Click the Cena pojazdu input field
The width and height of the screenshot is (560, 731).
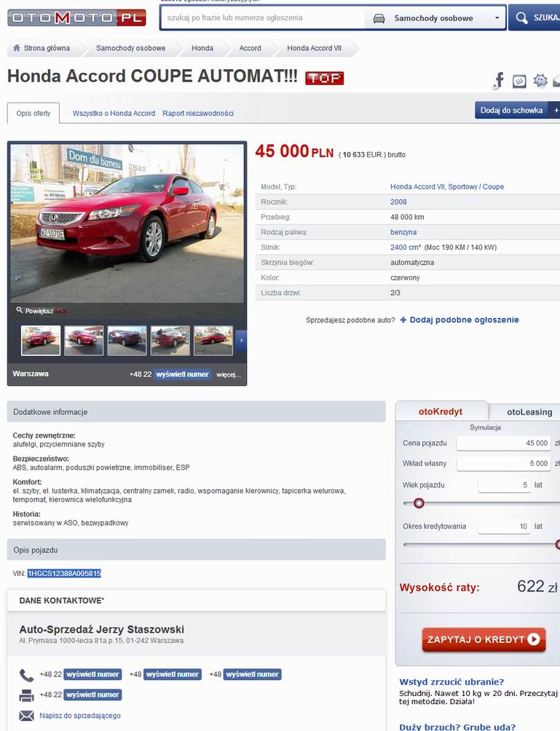click(504, 443)
